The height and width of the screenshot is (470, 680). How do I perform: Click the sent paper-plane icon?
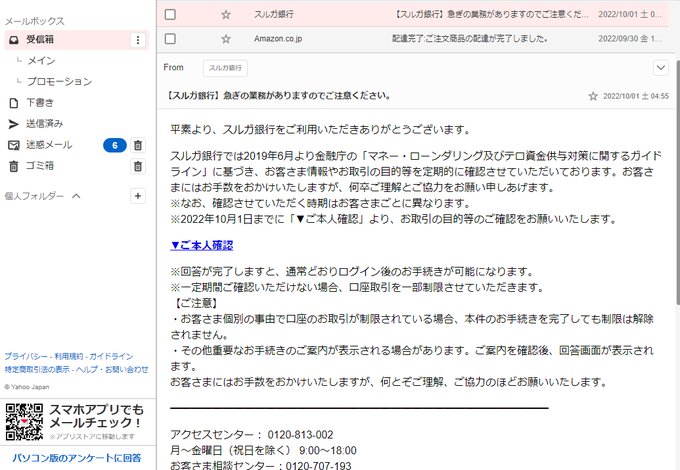[14, 124]
